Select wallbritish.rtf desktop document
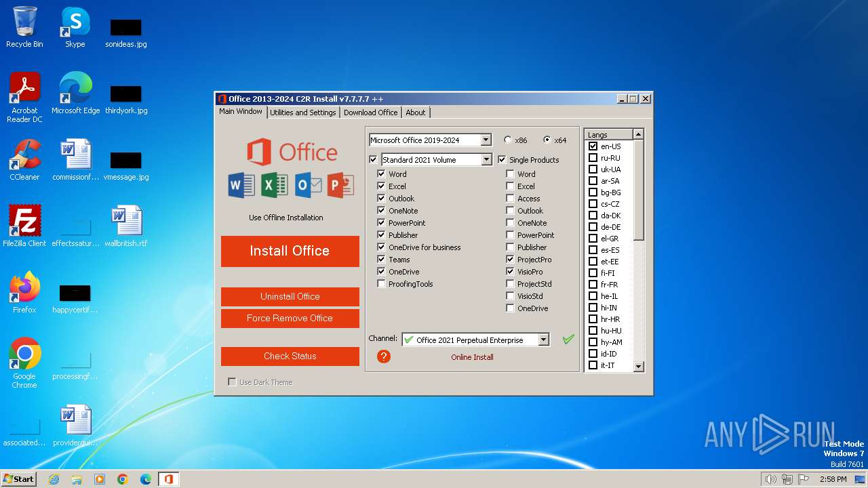Viewport: 868px width, 488px height. [126, 226]
